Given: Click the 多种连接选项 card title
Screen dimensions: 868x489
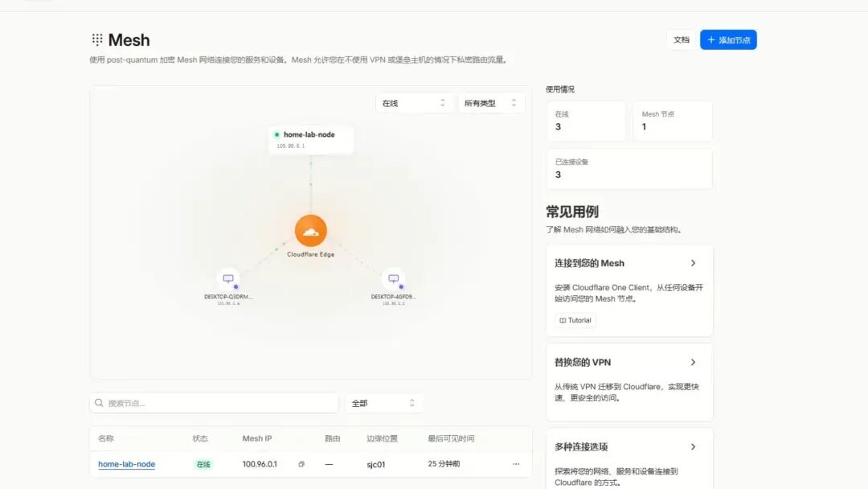Looking at the screenshot, I should click(x=581, y=447).
